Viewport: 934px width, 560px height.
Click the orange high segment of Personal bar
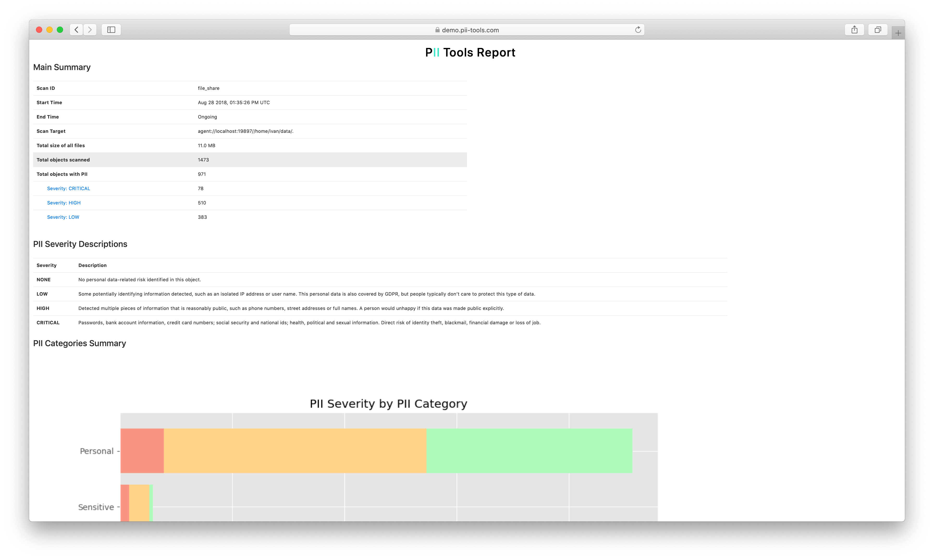click(295, 451)
